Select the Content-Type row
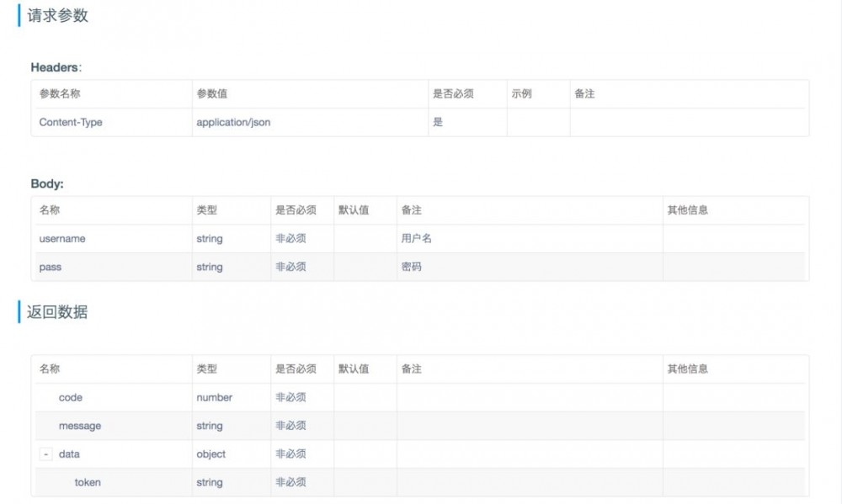The width and height of the screenshot is (842, 504). point(70,122)
